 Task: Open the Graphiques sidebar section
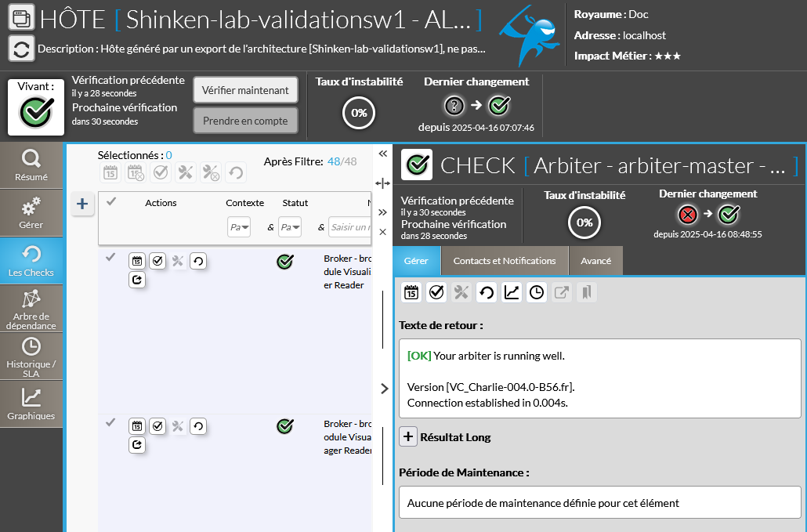(31, 404)
